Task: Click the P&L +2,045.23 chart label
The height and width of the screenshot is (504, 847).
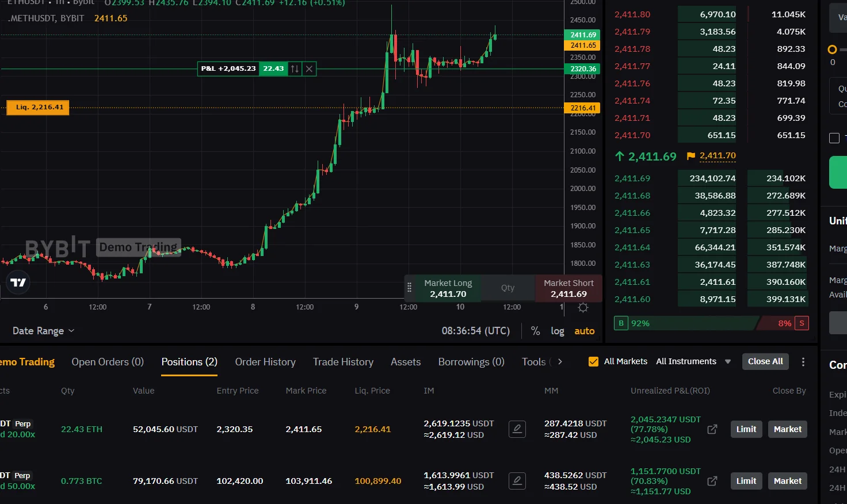Action: coord(228,68)
